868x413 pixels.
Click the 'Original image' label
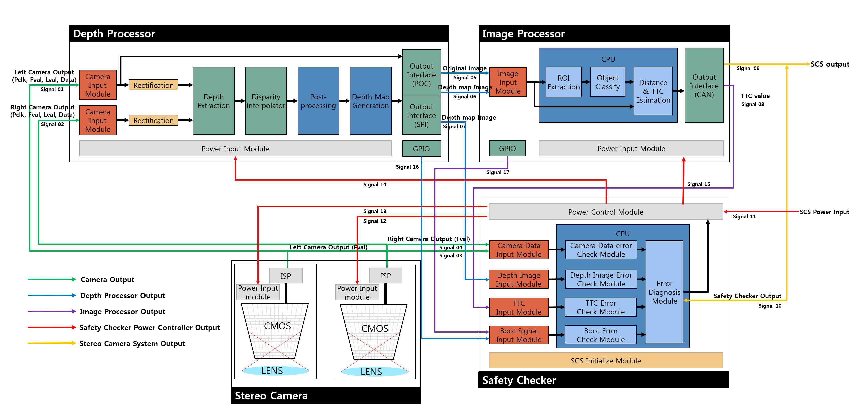(464, 68)
